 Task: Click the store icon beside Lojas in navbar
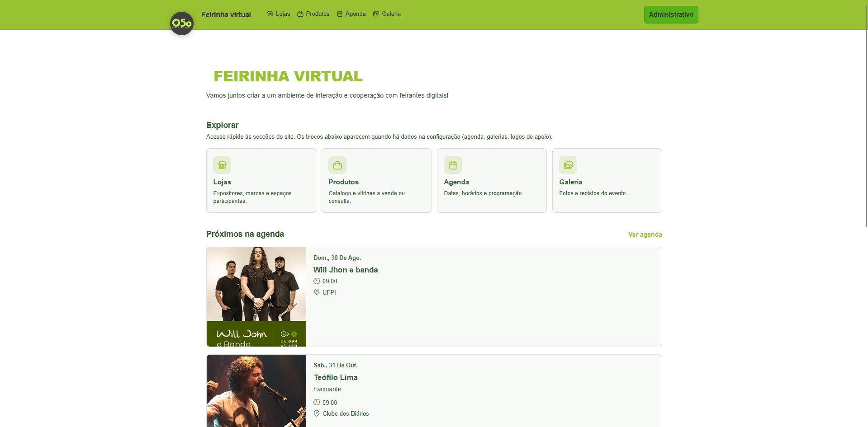[x=270, y=14]
